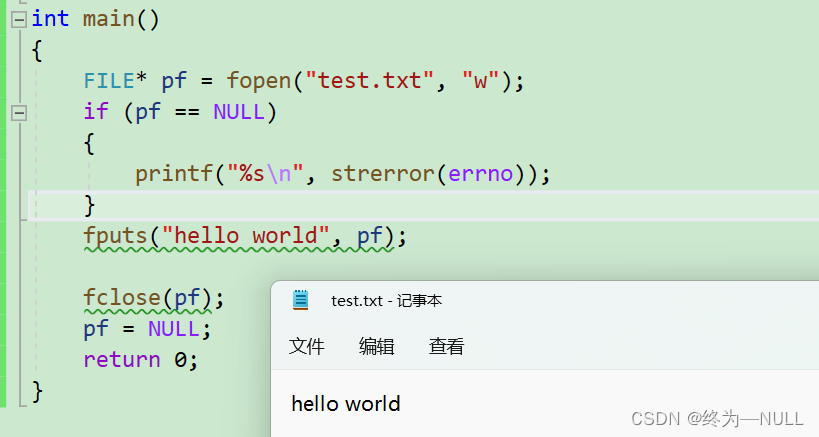This screenshot has height=437, width=819.
Task: Click the pf = NULL assignment line
Action: click(147, 329)
